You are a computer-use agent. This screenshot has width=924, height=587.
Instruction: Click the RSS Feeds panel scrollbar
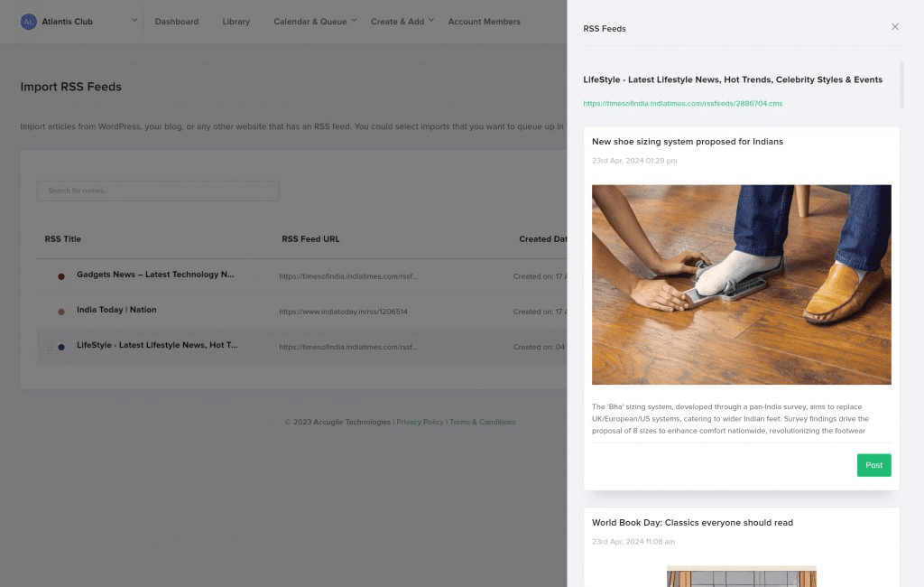901,85
